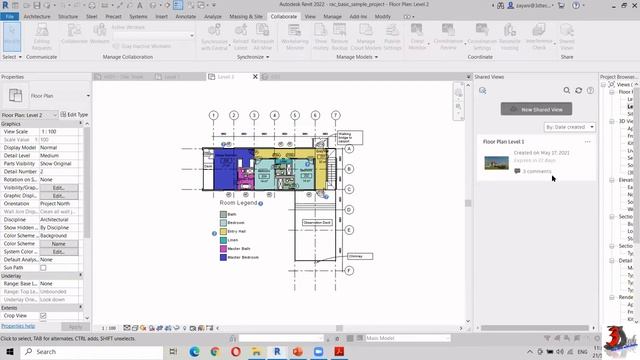Switch to the View ribbon tab
Screen dimensions: 640x360
(310, 16)
